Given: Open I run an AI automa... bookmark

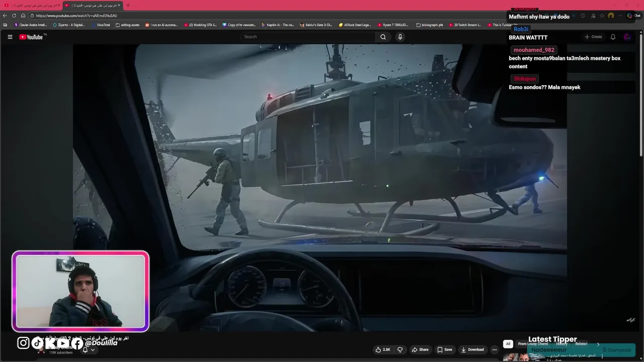Looking at the screenshot, I should [x=162, y=25].
